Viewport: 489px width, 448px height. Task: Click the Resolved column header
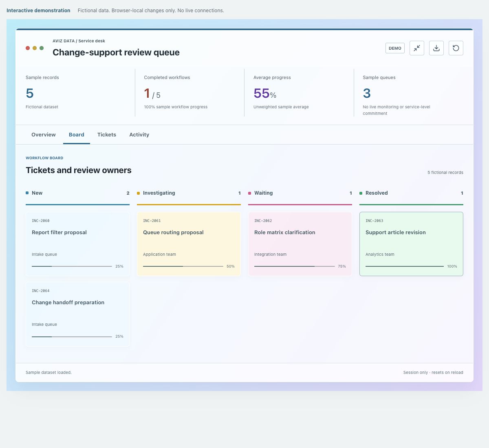[x=411, y=193]
